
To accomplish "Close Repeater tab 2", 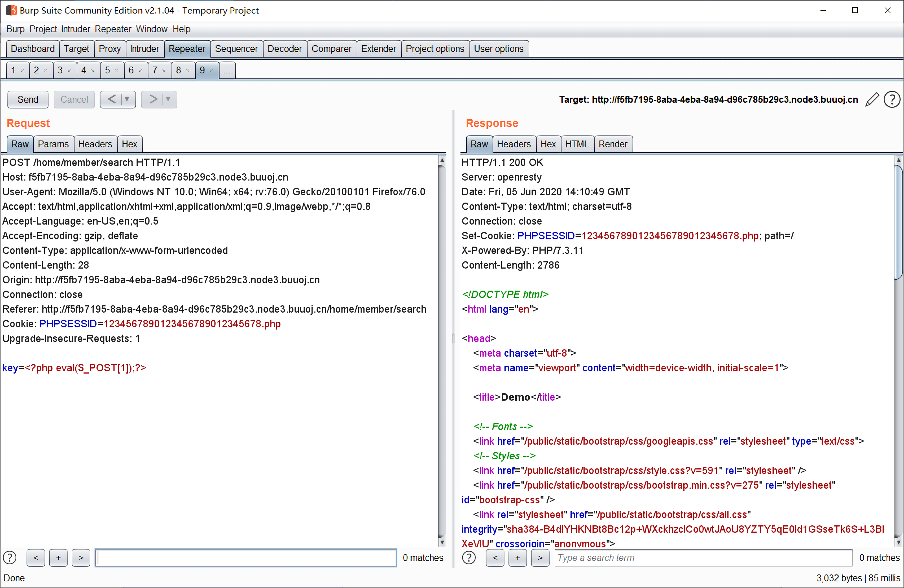I will (x=46, y=71).
